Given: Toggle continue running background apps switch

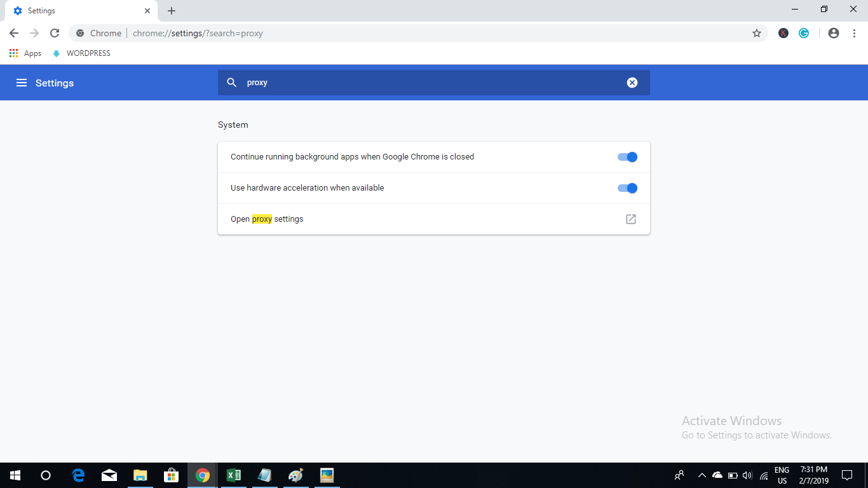Looking at the screenshot, I should 627,157.
